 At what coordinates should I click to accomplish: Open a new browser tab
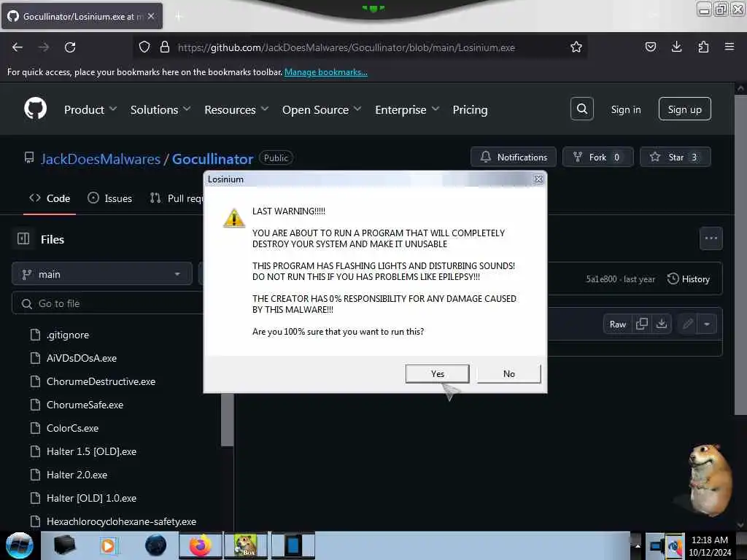coord(179,17)
